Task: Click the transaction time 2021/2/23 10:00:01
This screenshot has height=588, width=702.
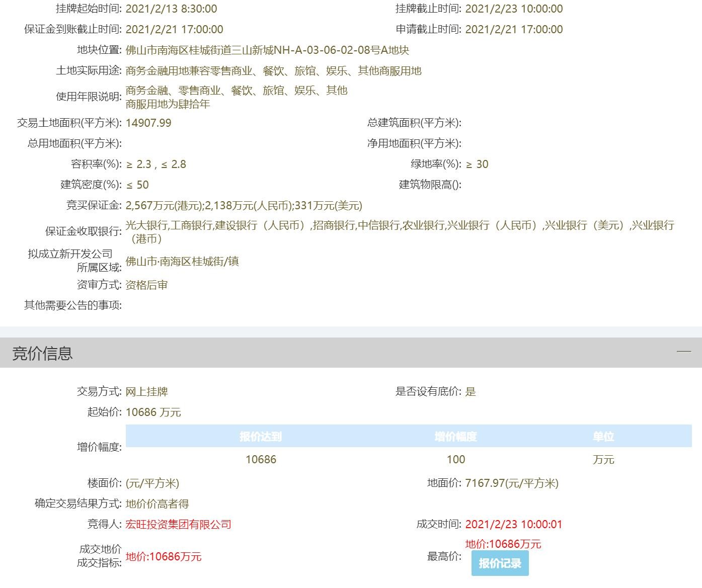Action: click(x=513, y=525)
